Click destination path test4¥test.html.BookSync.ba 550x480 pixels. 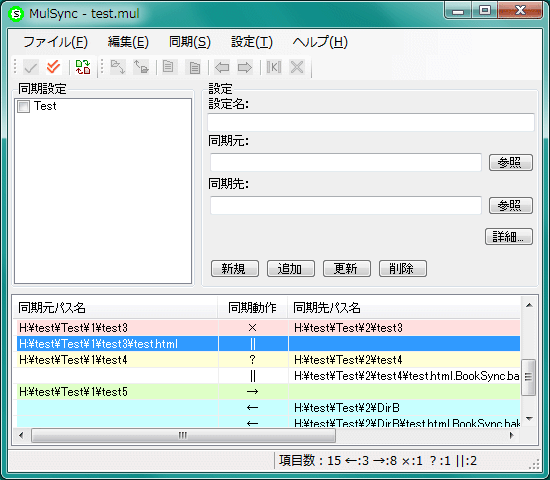pyautogui.click(x=407, y=376)
